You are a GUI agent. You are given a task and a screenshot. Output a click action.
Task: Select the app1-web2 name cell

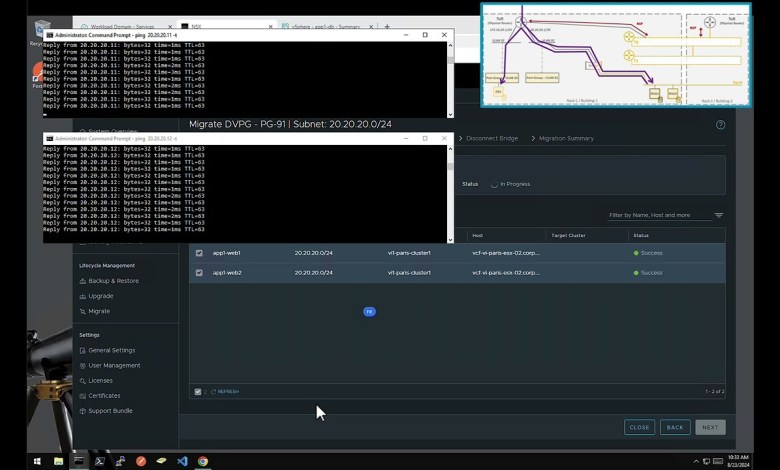(x=227, y=273)
